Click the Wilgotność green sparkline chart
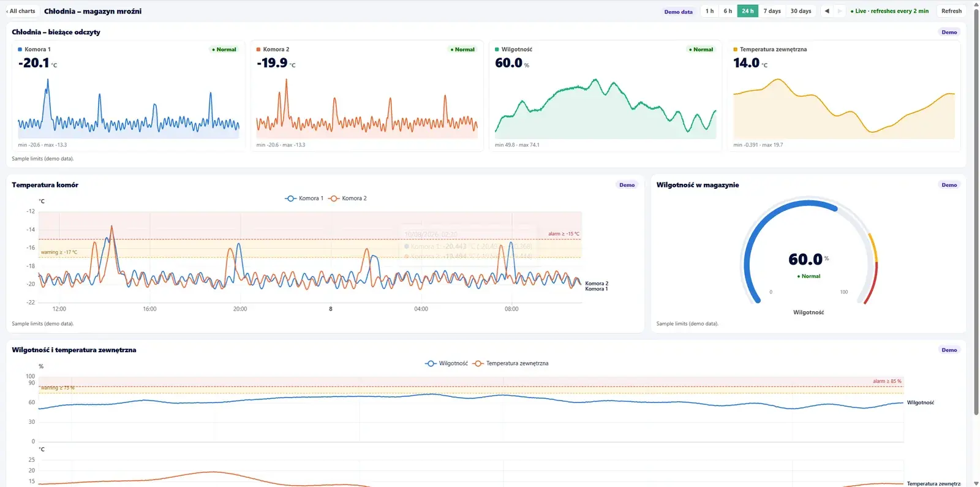This screenshot has height=487, width=980. point(605,107)
